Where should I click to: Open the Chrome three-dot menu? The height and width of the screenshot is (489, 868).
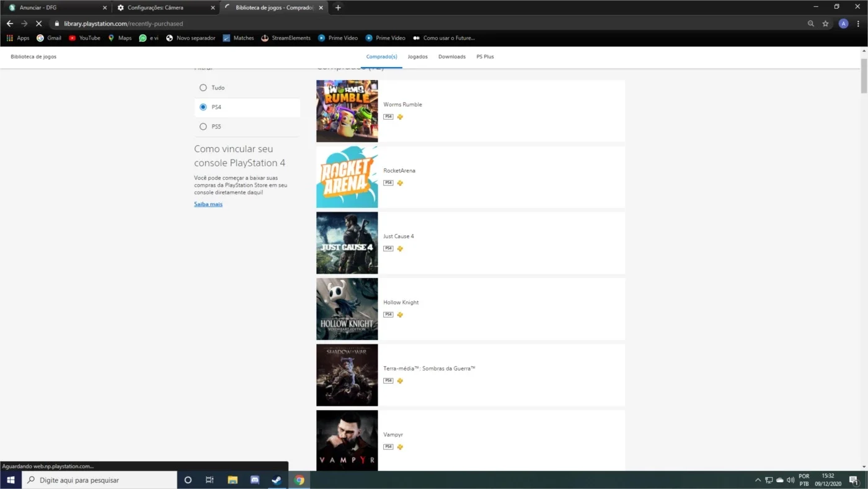click(x=859, y=24)
